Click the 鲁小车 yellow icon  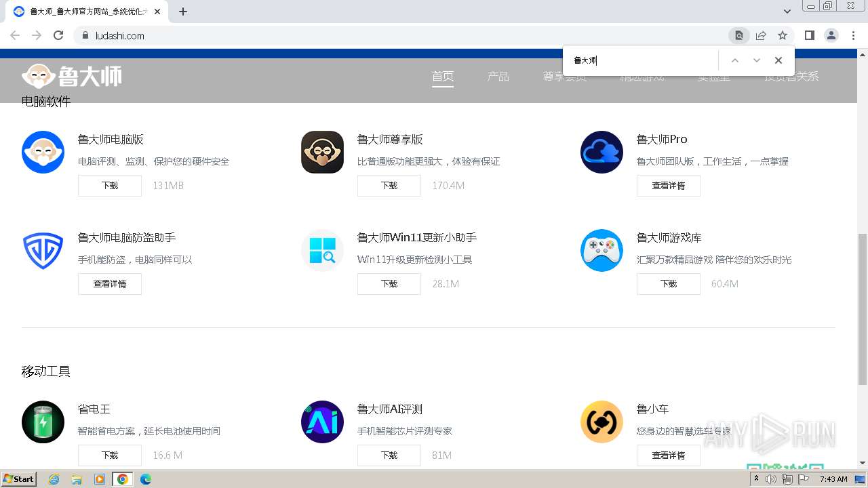click(x=601, y=422)
